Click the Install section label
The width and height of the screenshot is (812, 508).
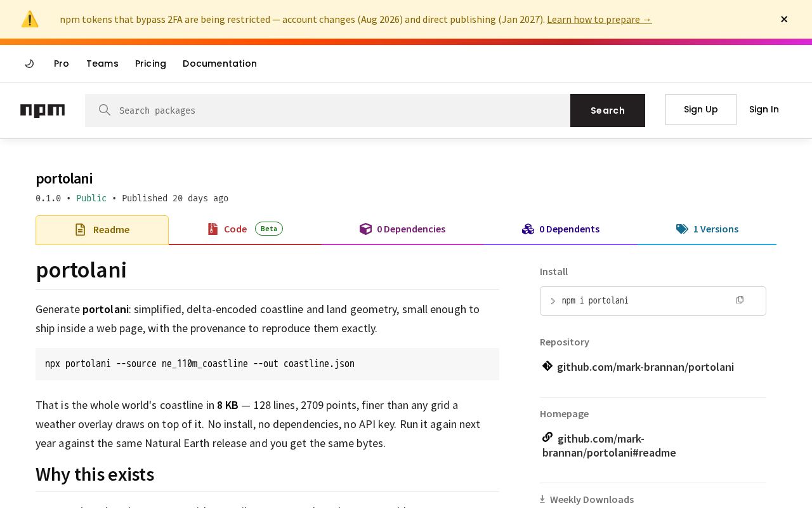(554, 271)
